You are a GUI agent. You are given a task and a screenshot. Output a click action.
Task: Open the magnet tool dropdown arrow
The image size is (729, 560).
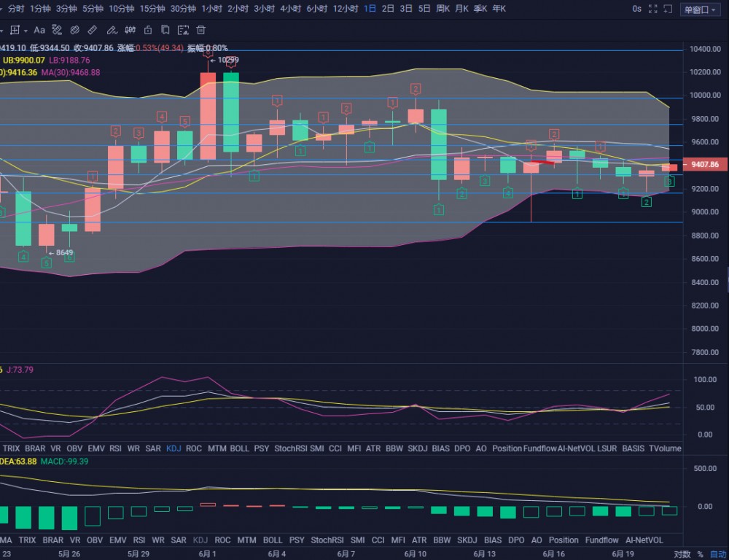26,30
